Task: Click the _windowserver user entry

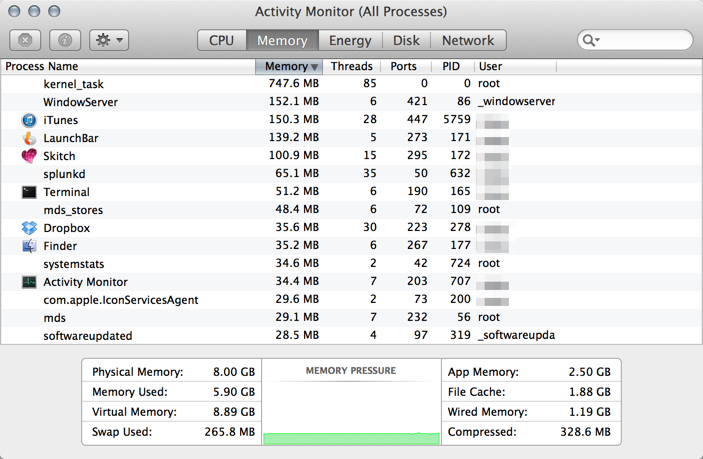Action: coord(516,102)
